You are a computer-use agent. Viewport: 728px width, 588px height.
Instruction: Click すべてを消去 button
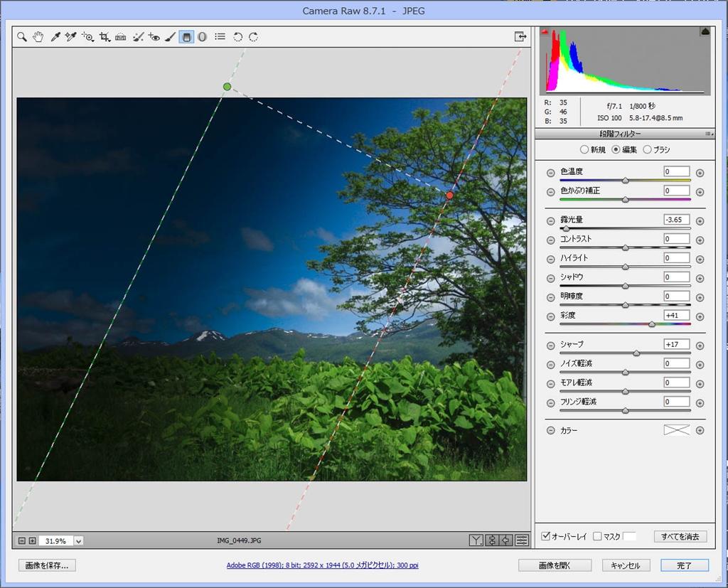(680, 536)
